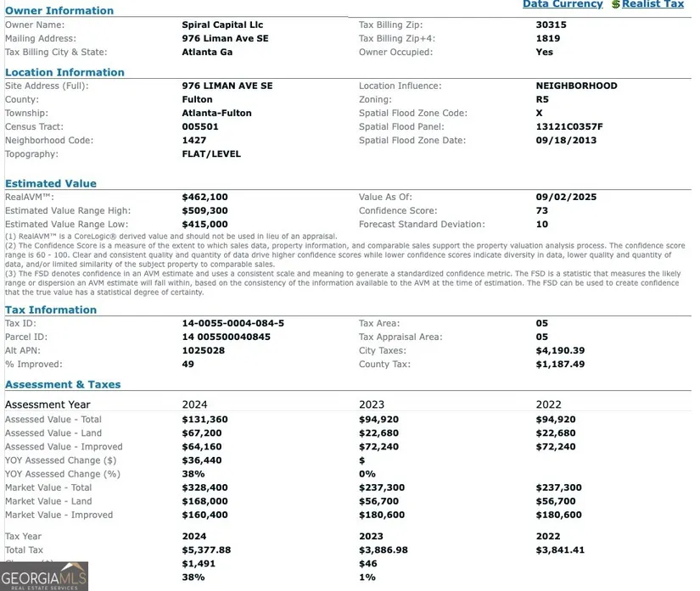The height and width of the screenshot is (591, 700).
Task: Click the Parcel ID value 14 005500040845
Action: [x=226, y=337]
